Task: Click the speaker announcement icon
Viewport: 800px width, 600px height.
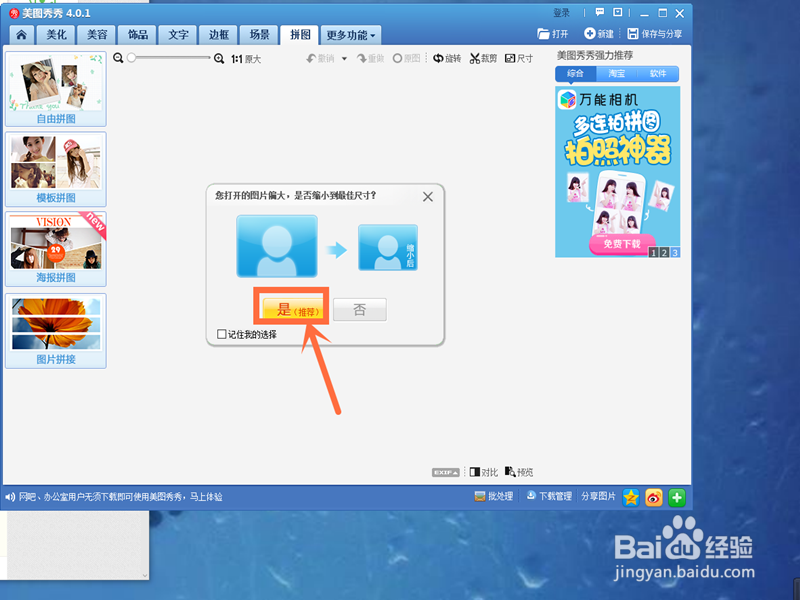Action: pos(10,496)
